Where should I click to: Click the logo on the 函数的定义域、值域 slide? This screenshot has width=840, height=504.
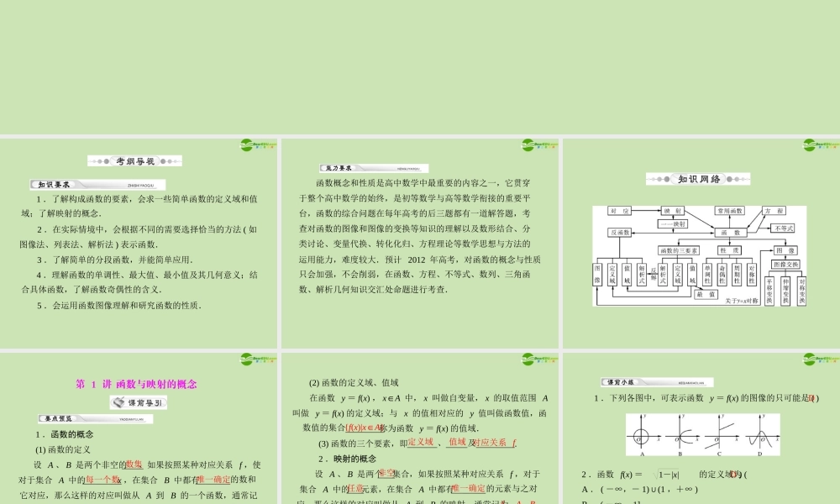point(540,359)
